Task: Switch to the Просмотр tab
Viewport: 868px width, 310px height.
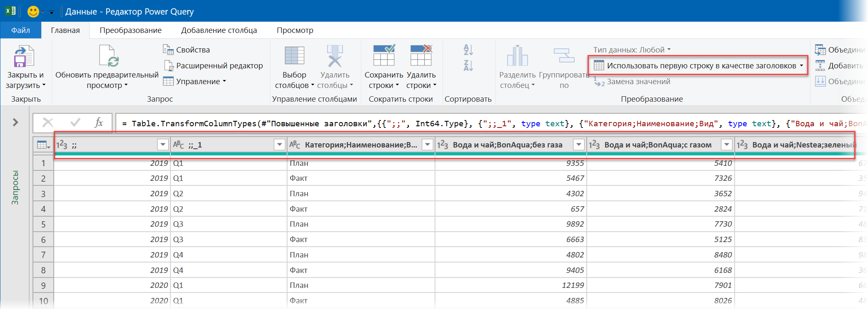Action: point(295,30)
